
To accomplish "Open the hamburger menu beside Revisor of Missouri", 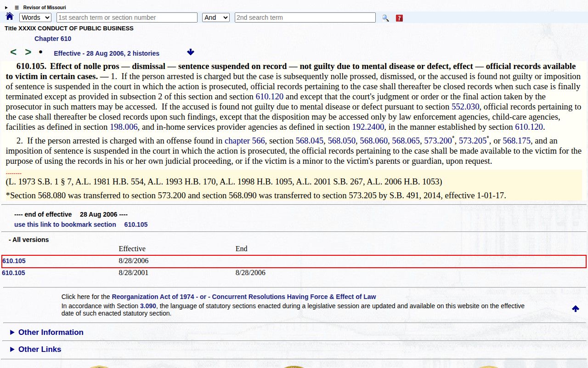I will pos(17,7).
